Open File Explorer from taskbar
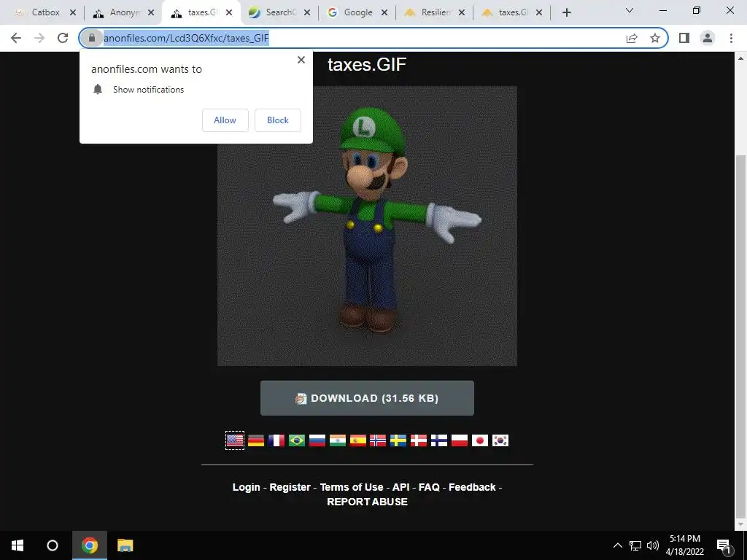 point(125,545)
